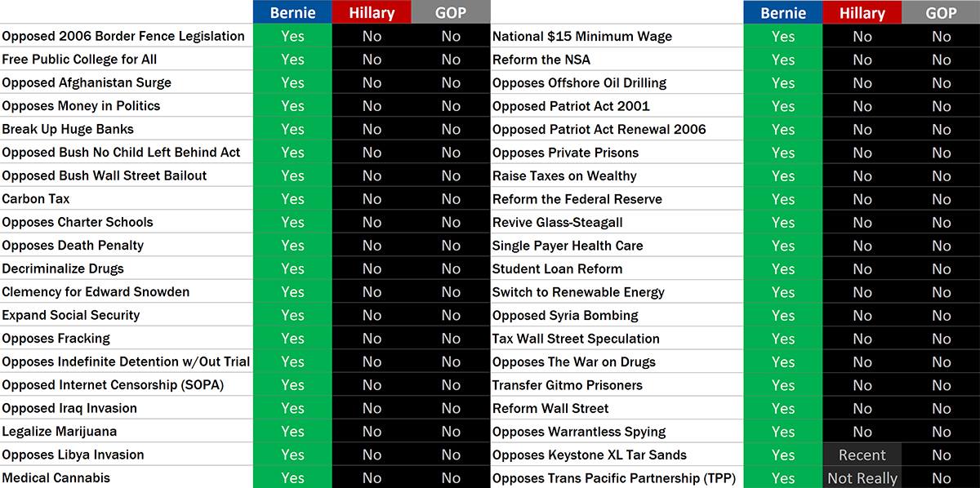Click the GOP 'No' cell for Student Loan Reform
Viewport: 980px width, 488px height.
click(941, 269)
